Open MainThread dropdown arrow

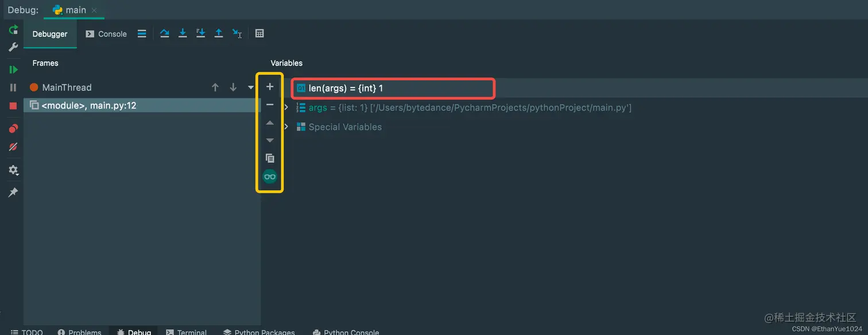click(251, 88)
